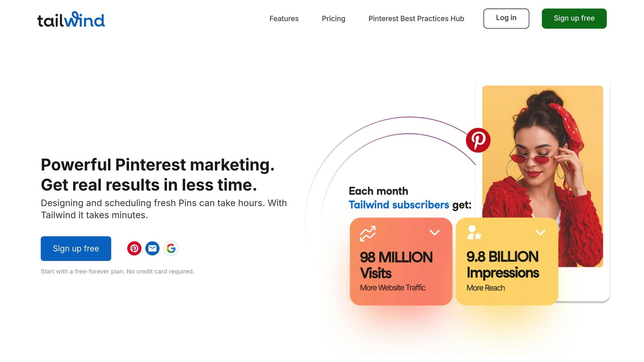Open the Features menu item
Screen dimensions: 644x362
coord(284,19)
